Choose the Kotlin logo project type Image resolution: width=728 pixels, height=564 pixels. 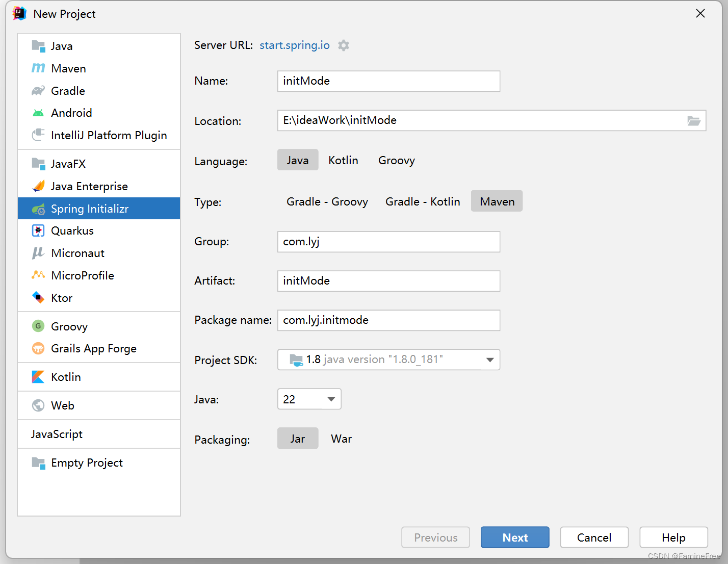pyautogui.click(x=38, y=377)
